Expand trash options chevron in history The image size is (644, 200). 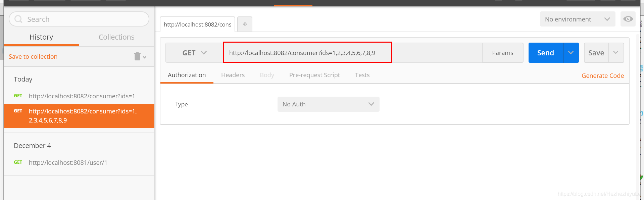click(x=145, y=57)
